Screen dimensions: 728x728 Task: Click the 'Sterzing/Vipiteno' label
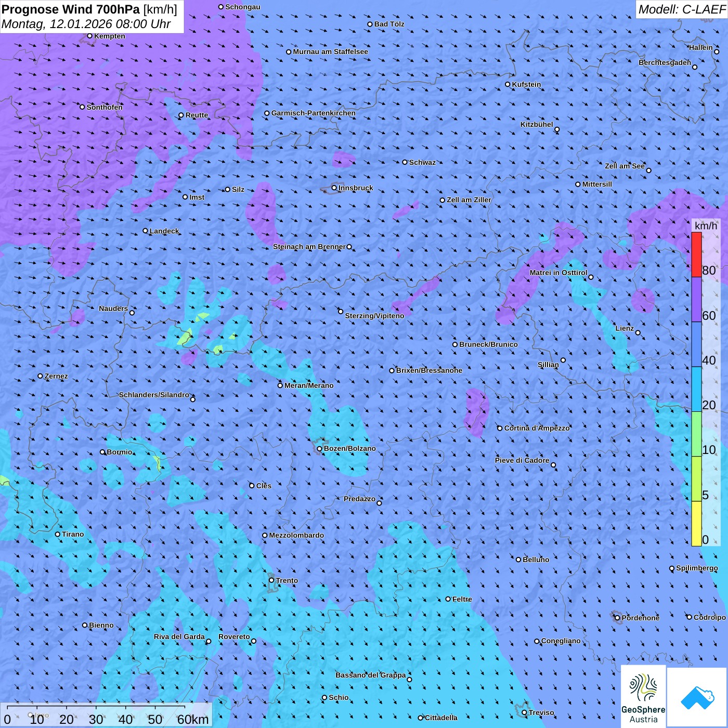coord(374,316)
